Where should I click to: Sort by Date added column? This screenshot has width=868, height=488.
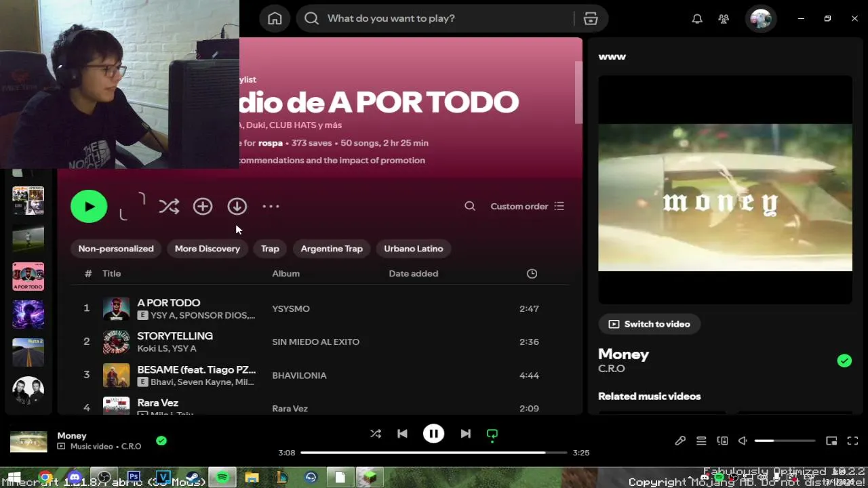[x=414, y=273]
